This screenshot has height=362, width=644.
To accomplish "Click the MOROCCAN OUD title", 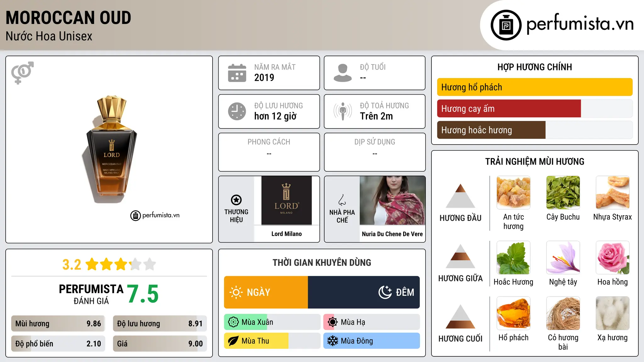I will click(68, 18).
